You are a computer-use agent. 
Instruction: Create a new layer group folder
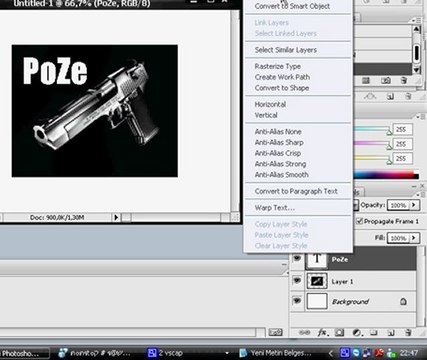point(374,332)
